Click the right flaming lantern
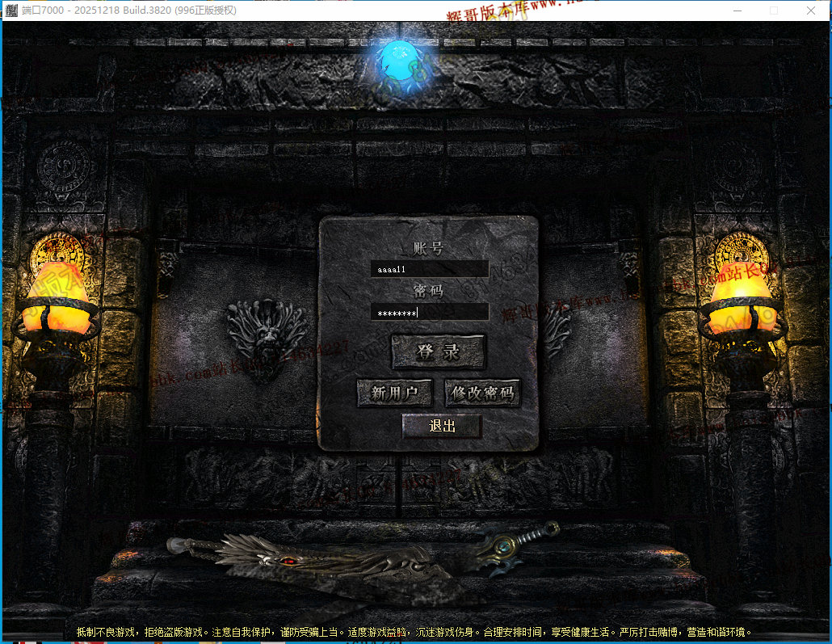 tap(742, 298)
